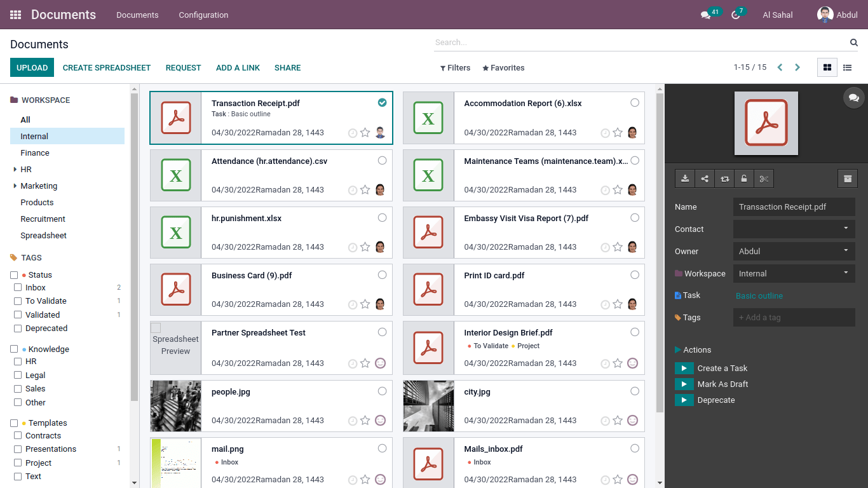Click the UPLOAD button
868x488 pixels.
tap(32, 68)
